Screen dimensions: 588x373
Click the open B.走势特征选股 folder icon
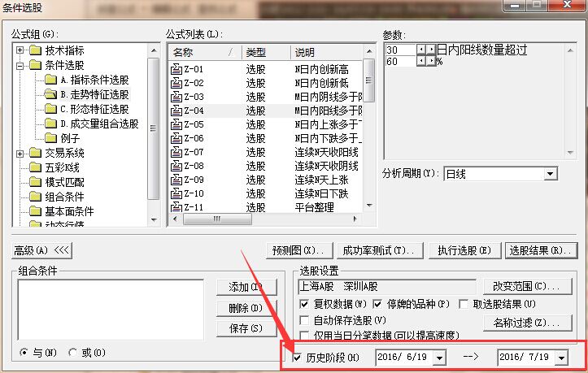coord(50,94)
